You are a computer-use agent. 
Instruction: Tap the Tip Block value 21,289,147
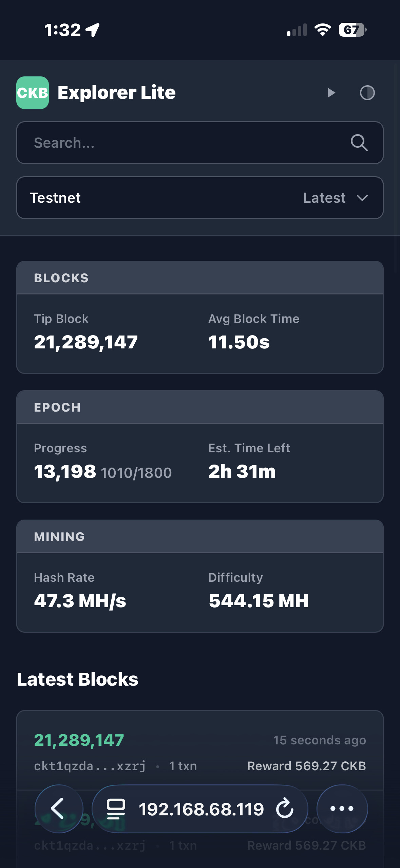click(x=86, y=342)
